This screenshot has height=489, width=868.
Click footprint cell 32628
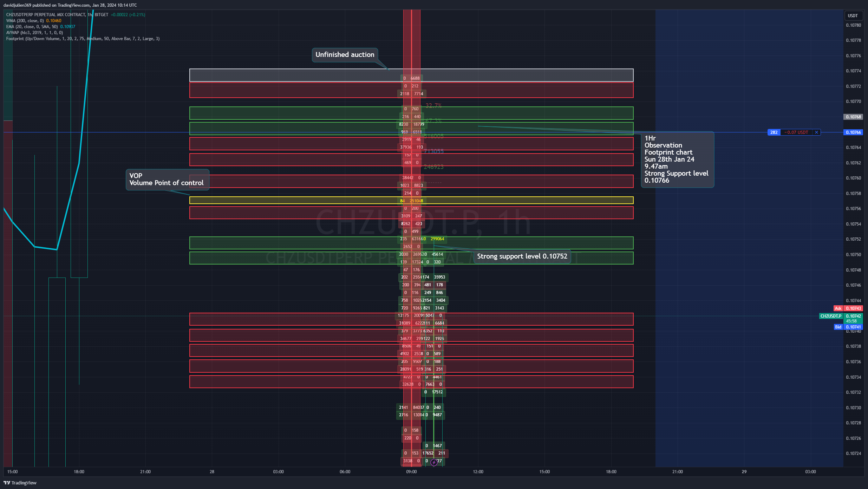408,384
